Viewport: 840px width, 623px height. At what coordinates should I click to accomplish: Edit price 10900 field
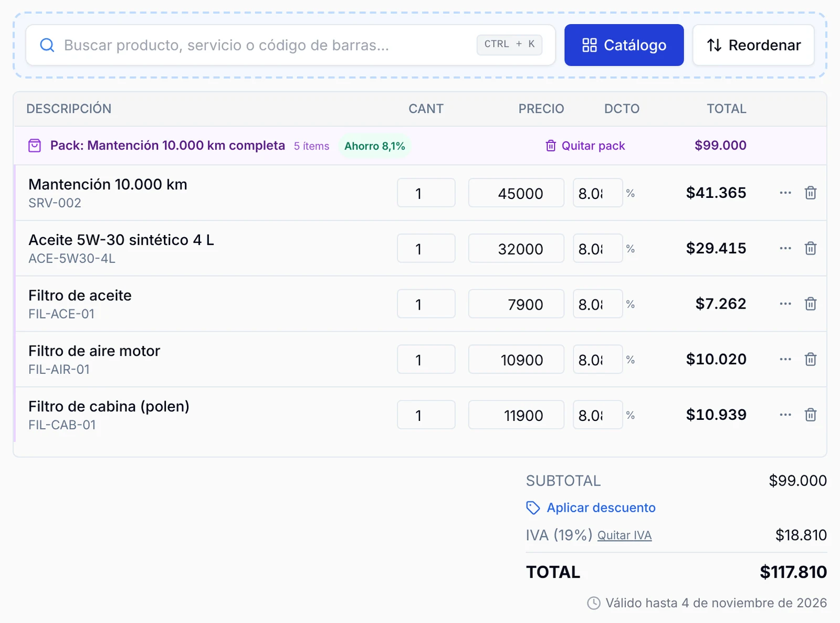516,360
